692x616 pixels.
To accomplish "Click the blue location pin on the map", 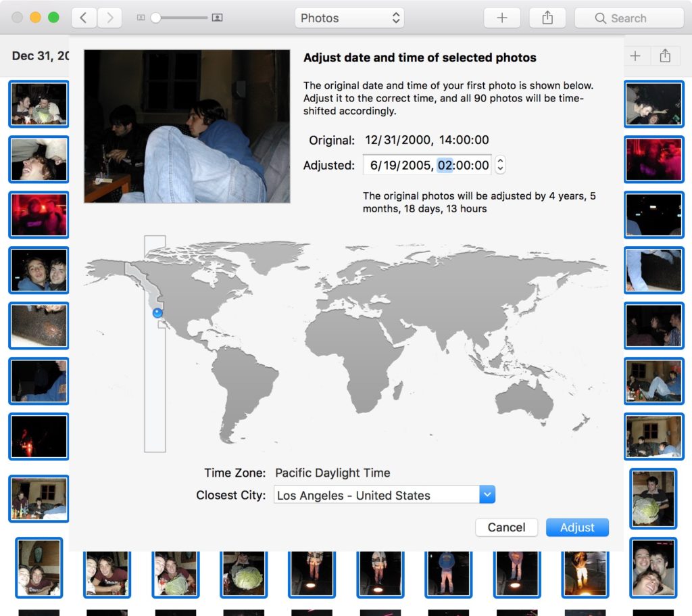I will [x=157, y=312].
